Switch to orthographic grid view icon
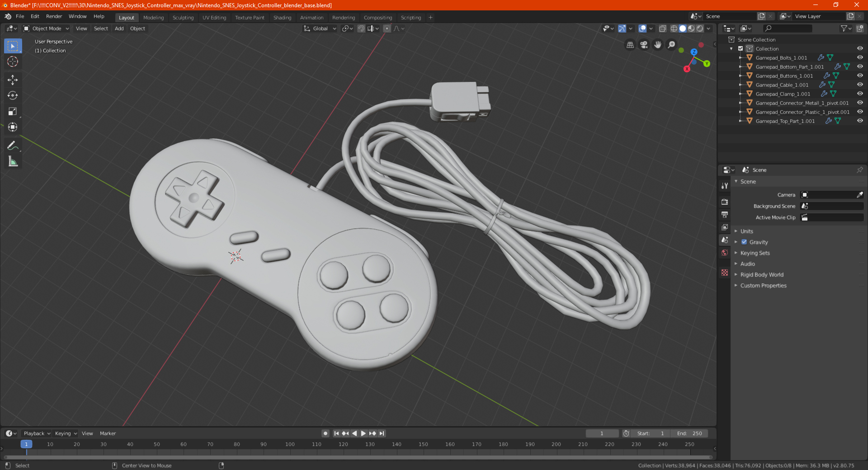This screenshot has height=470, width=868. click(x=630, y=45)
